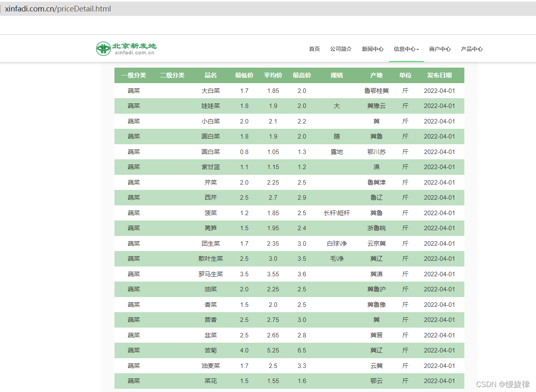536x392 pixels.
Task: Click the 冀豫云 origin cell
Action: tap(376, 106)
